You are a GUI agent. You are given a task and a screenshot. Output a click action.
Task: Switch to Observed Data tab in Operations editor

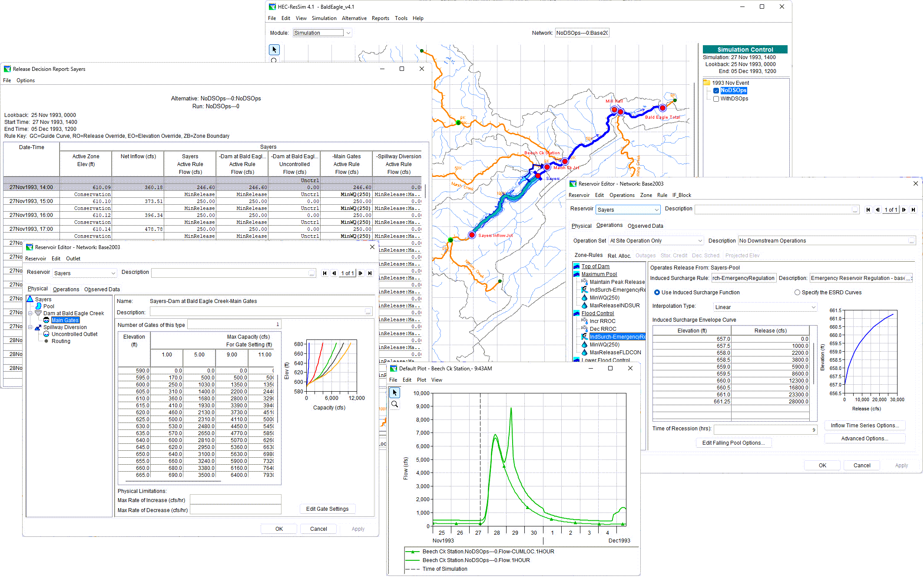pyautogui.click(x=645, y=226)
